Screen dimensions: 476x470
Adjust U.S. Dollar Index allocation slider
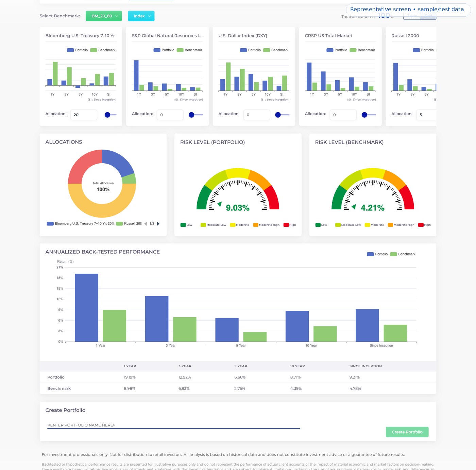coord(282,115)
